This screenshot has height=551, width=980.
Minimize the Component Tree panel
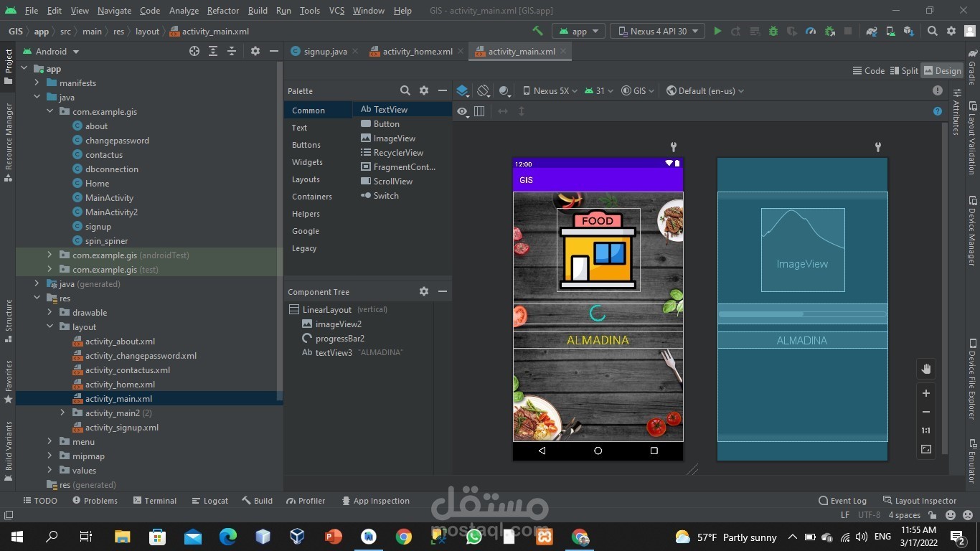click(x=443, y=291)
